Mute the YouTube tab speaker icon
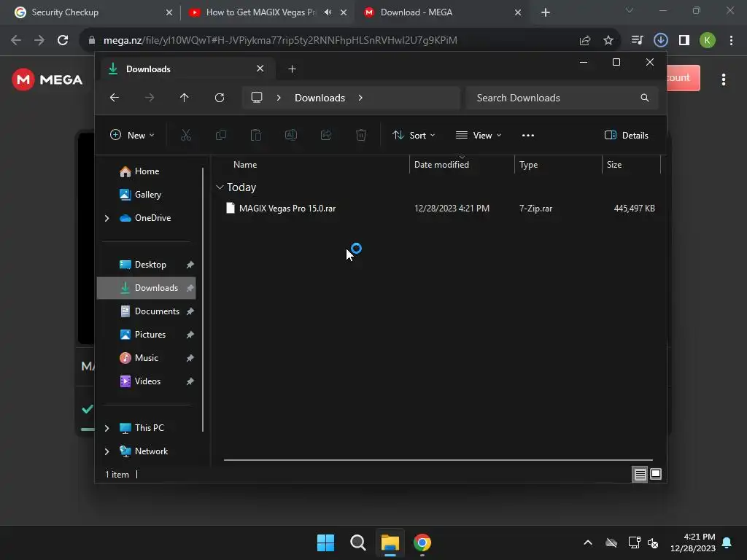Viewport: 747px width, 560px height. [x=328, y=12]
